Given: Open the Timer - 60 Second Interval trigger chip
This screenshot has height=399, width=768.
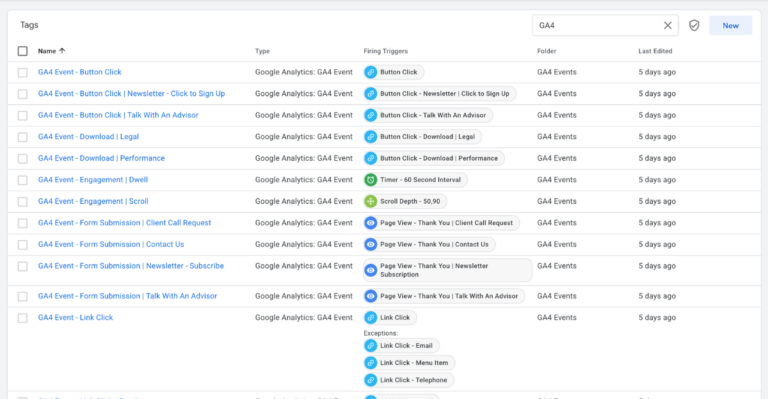Looking at the screenshot, I should [415, 180].
